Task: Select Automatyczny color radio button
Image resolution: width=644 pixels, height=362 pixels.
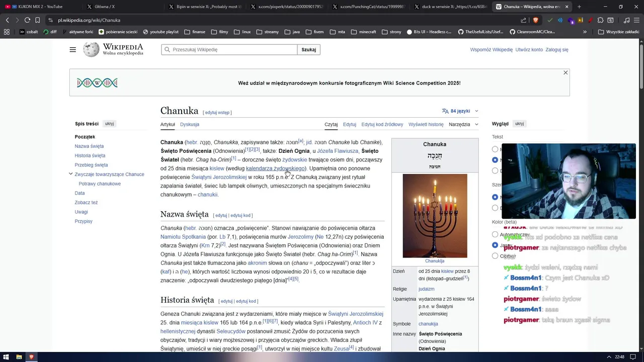Action: pos(495,234)
